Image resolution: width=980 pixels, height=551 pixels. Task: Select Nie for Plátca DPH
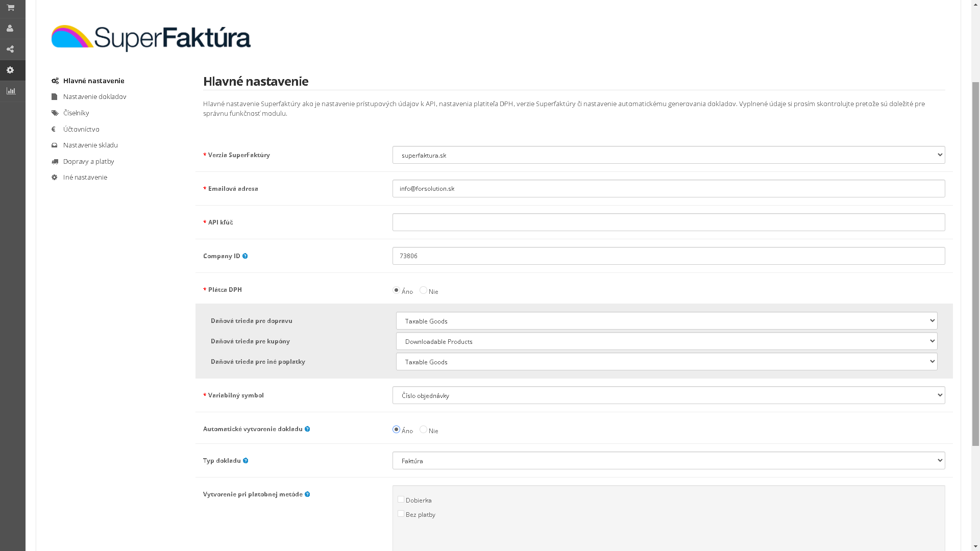(x=423, y=290)
